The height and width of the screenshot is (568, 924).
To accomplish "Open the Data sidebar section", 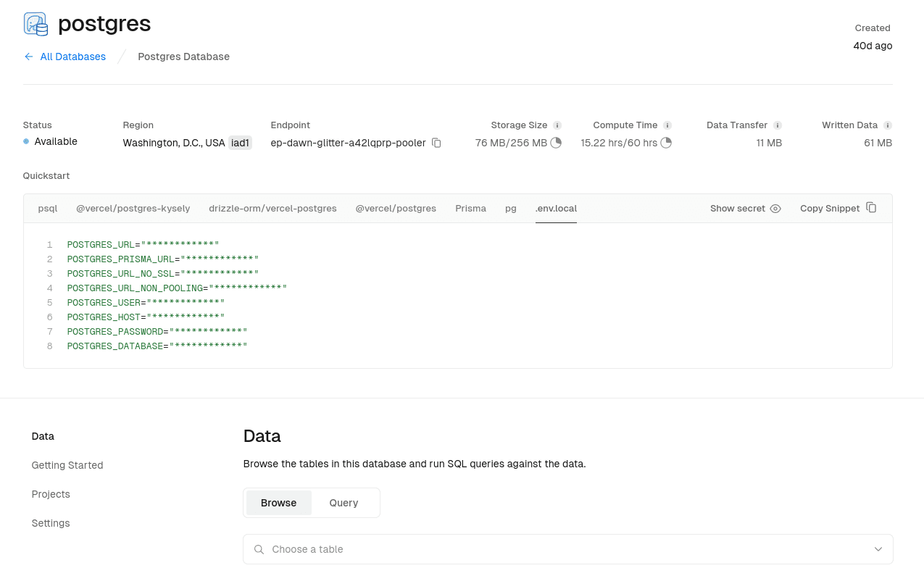I will click(43, 436).
